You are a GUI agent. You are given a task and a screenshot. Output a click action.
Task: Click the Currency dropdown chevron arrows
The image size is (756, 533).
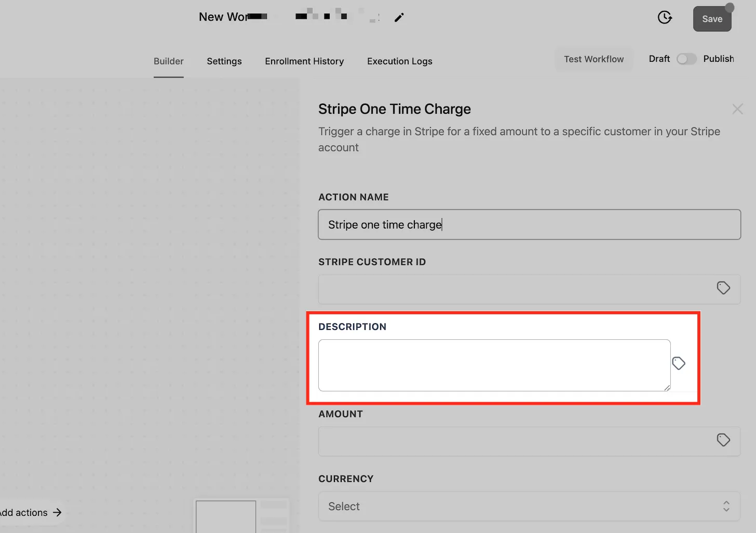[x=726, y=507]
